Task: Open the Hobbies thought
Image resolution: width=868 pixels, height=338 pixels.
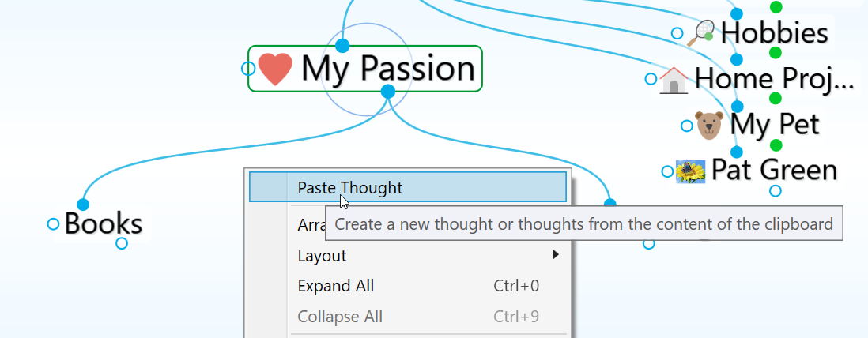Action: [775, 33]
